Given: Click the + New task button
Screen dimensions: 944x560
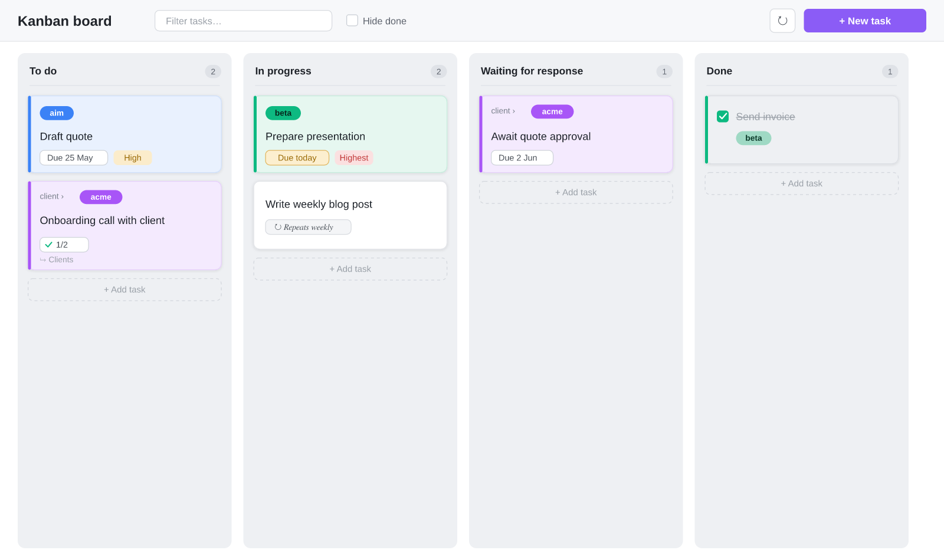Looking at the screenshot, I should 865,21.
